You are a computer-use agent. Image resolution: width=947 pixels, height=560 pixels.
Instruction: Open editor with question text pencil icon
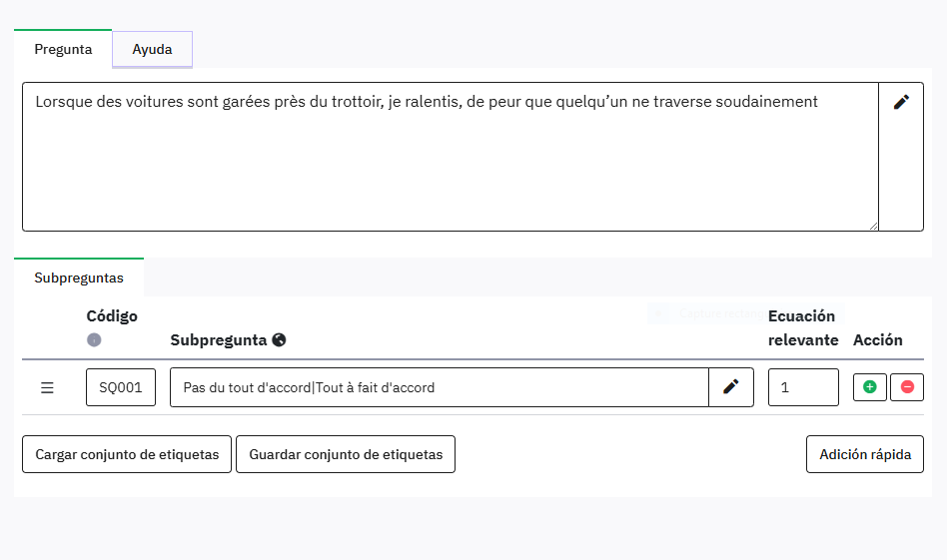[x=901, y=102]
